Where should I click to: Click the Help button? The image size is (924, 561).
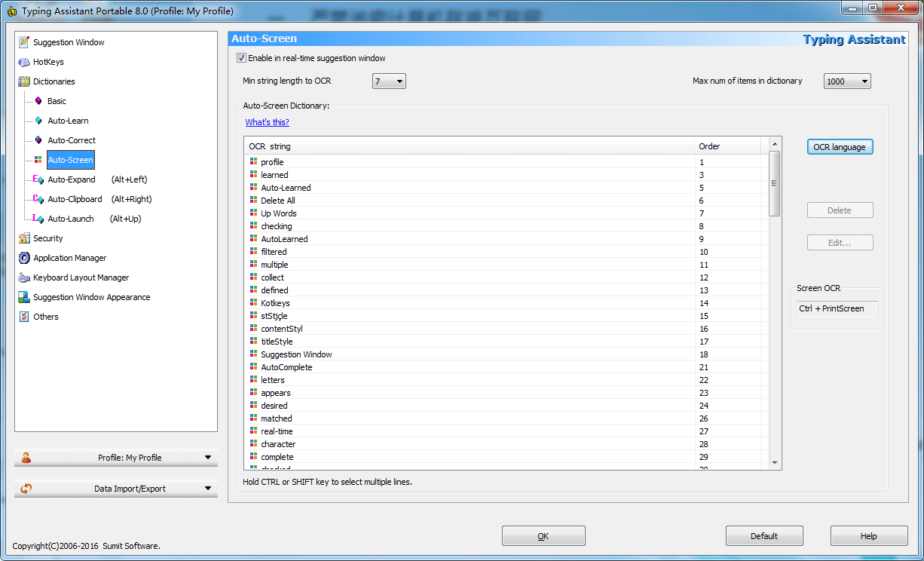coord(869,536)
